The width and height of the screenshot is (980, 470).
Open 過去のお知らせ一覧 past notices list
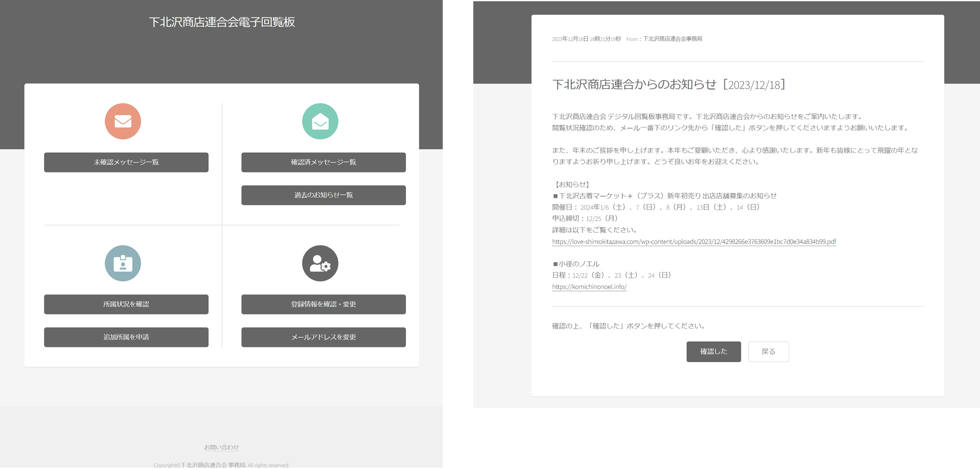tap(323, 195)
